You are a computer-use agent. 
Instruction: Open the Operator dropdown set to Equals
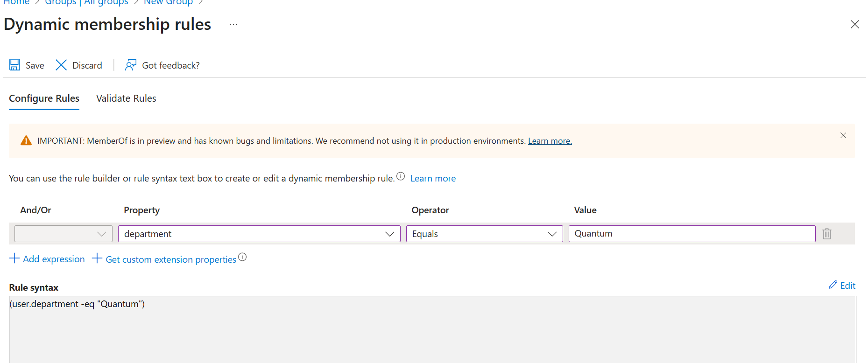pos(484,234)
